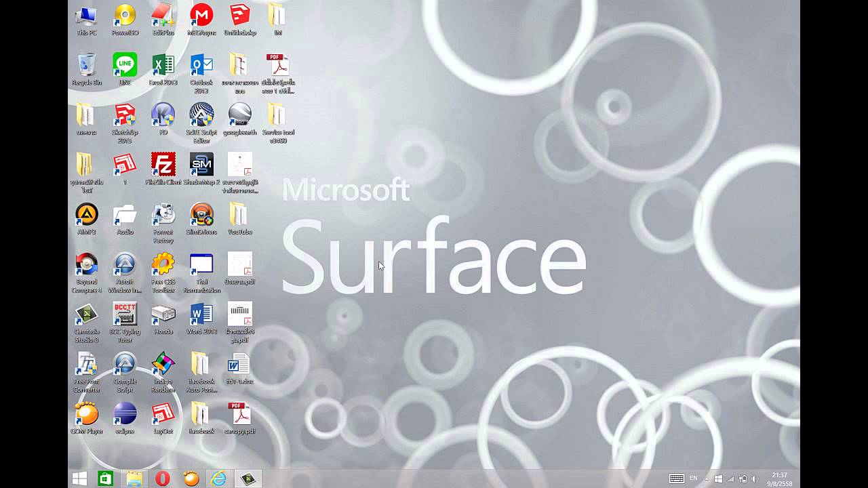This screenshot has height=488, width=868.
Task: Open the Windows Start button
Action: (79, 479)
